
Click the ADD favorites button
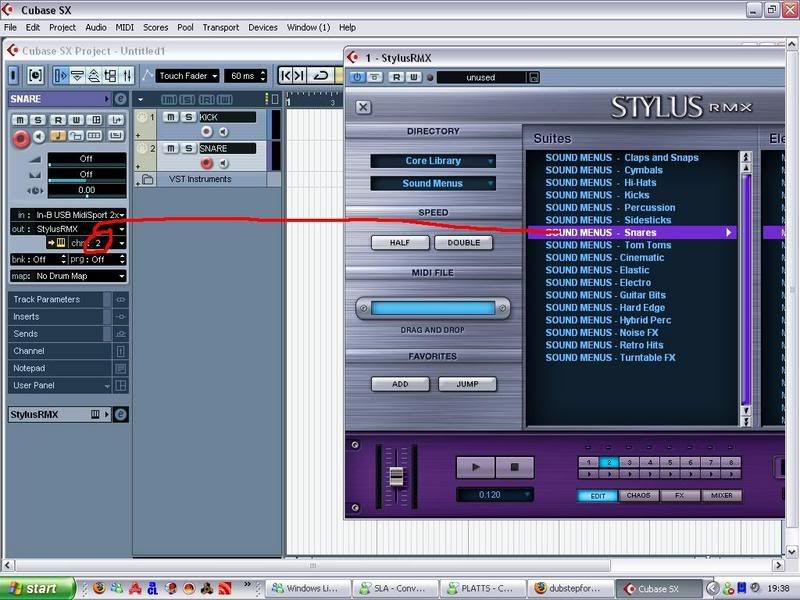(400, 384)
